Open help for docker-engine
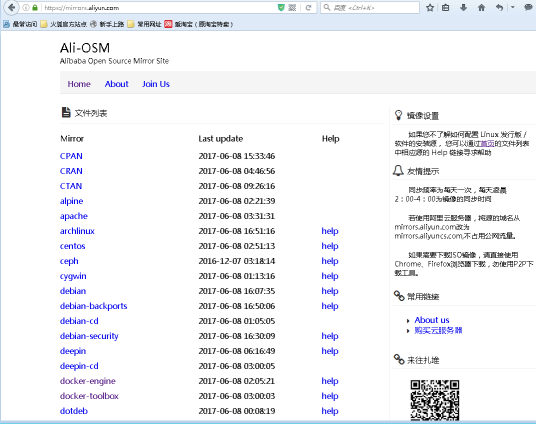 (x=330, y=381)
